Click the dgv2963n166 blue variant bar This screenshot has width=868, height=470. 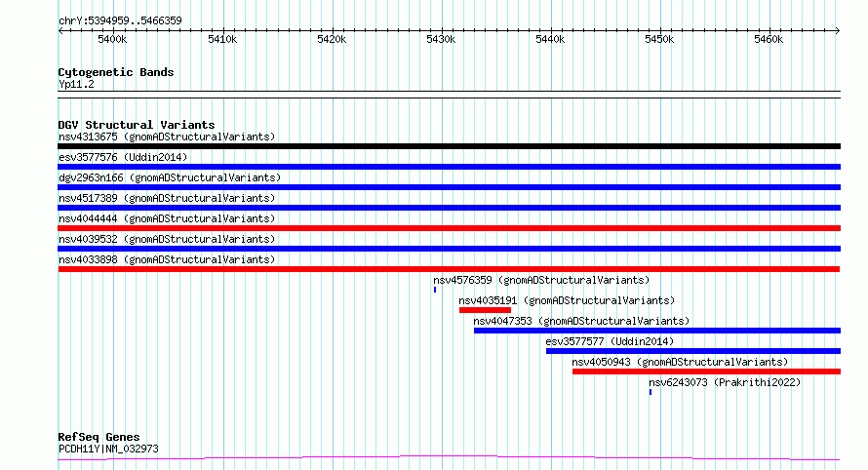[x=449, y=187]
